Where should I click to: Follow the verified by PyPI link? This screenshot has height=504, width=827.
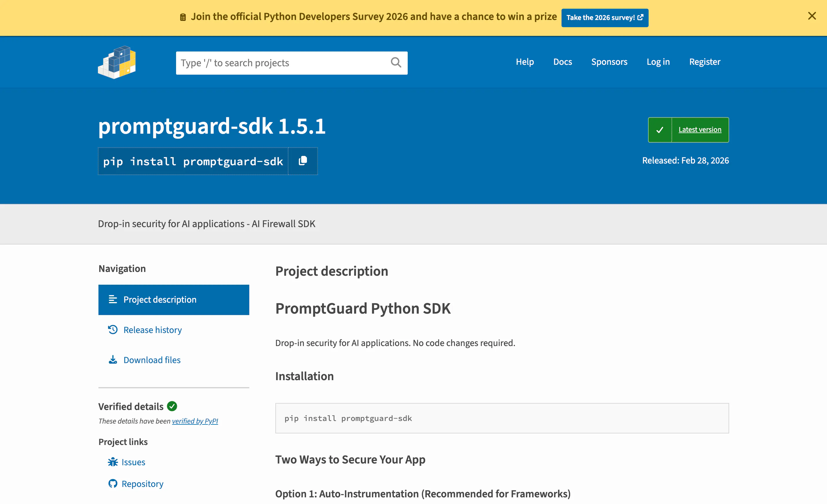pyautogui.click(x=195, y=421)
